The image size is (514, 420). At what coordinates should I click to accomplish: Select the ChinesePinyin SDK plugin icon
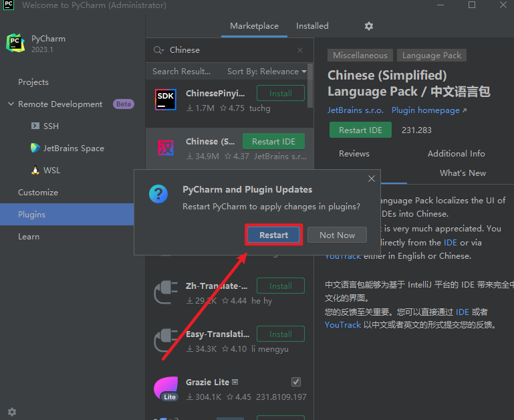tap(166, 100)
